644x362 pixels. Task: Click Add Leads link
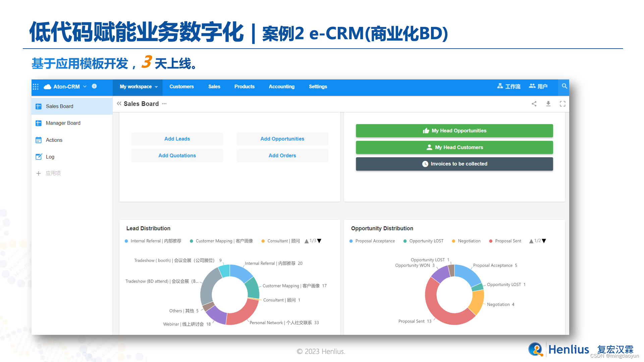tap(177, 138)
